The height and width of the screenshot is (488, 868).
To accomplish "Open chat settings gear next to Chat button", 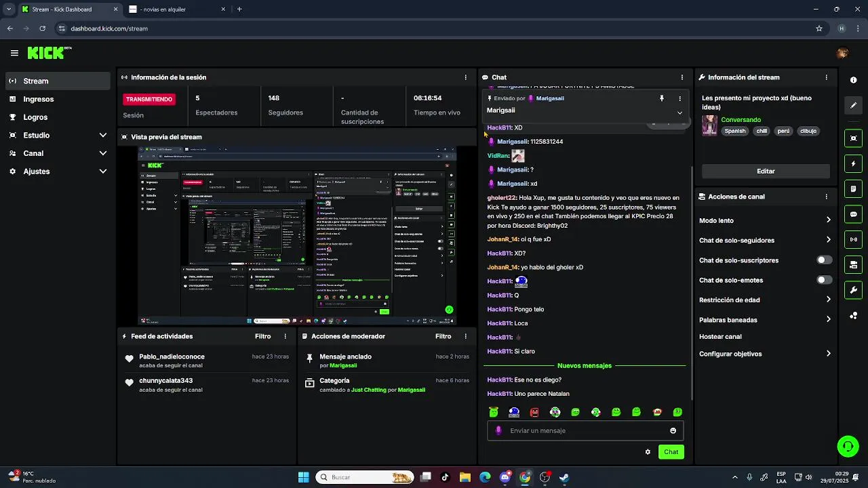I will point(648,452).
